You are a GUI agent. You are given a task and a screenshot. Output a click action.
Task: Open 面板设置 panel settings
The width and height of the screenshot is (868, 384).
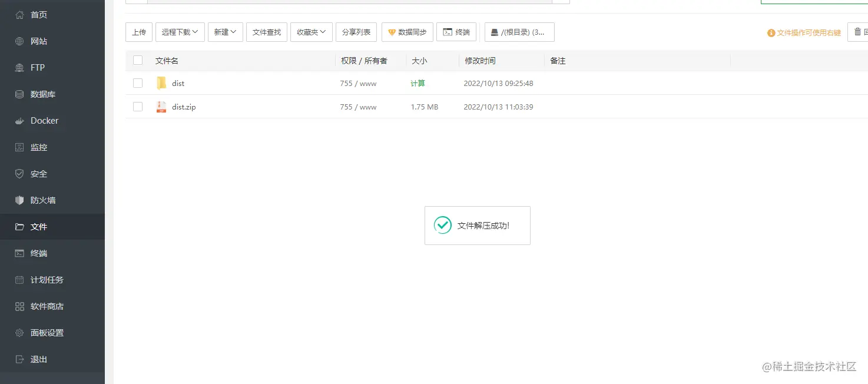(52, 333)
